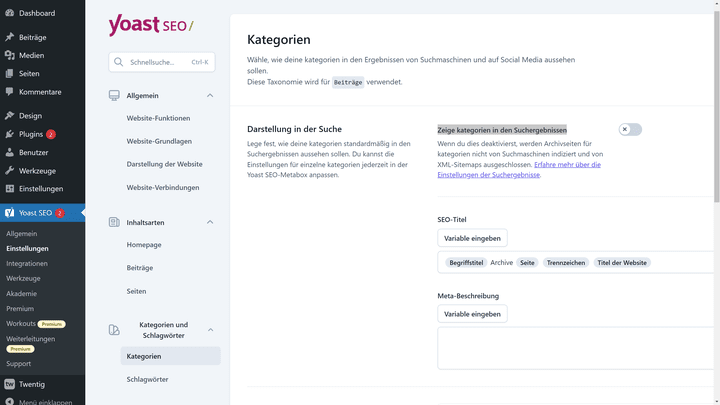Click into the Meta-Beschreibung text area
Screen dimensions: 720x405
point(576,348)
